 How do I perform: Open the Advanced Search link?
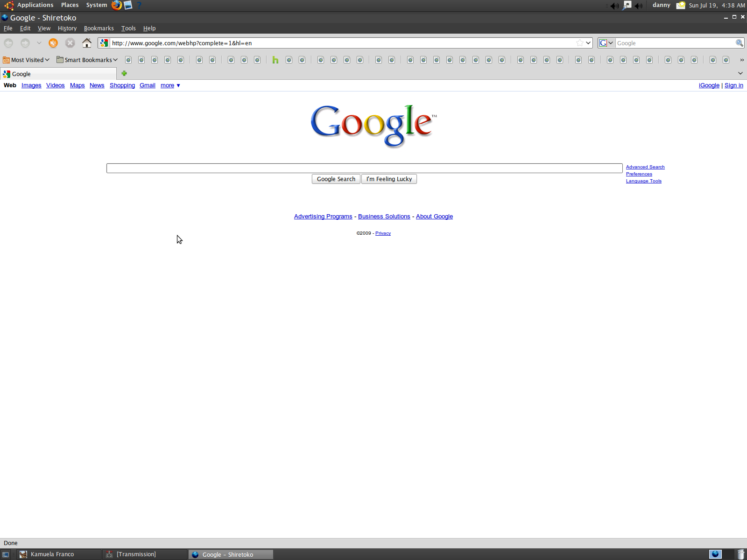(x=645, y=167)
